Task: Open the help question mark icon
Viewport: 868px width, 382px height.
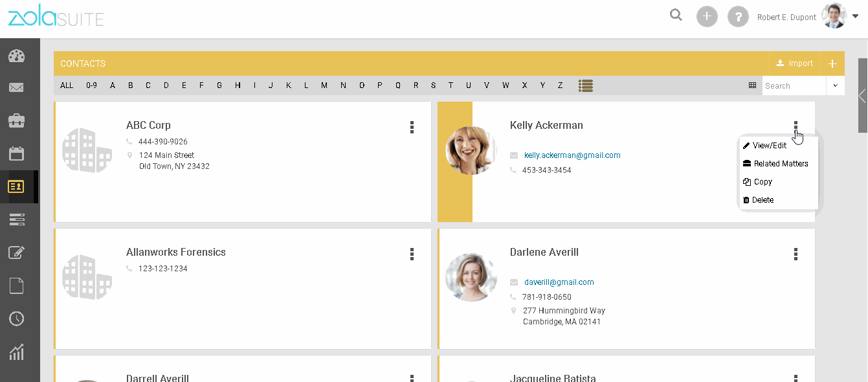Action: 739,16
